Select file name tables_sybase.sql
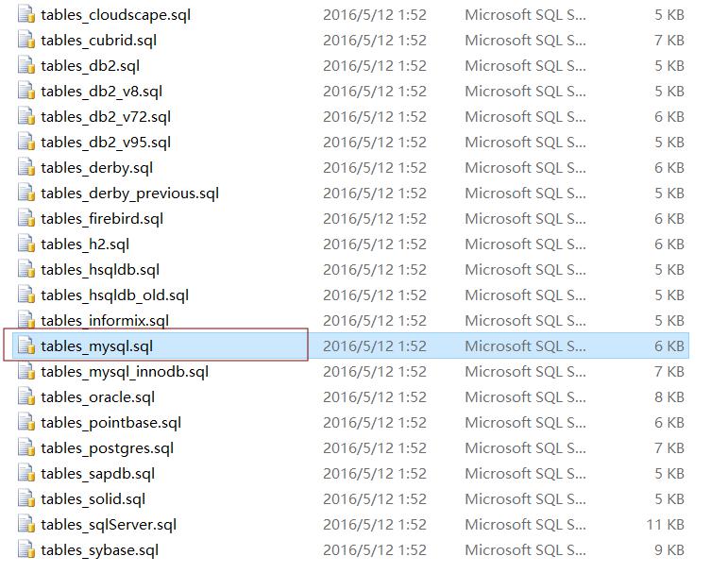The height and width of the screenshot is (573, 728). (99, 551)
